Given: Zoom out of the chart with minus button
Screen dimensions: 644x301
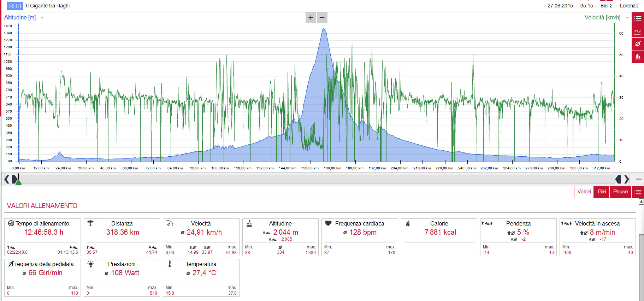Looking at the screenshot, I should point(322,18).
